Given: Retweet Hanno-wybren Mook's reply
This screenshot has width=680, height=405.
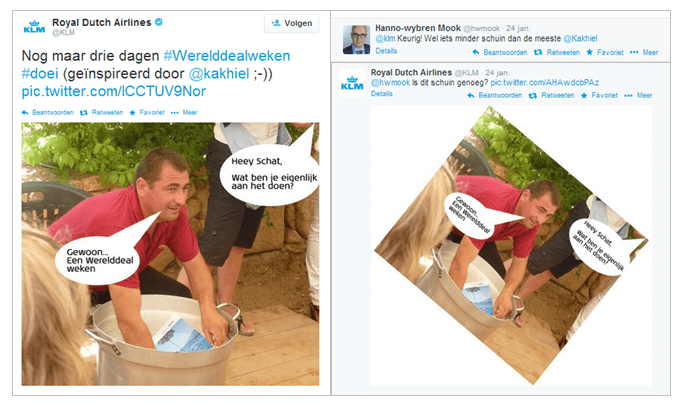Looking at the screenshot, I should click(557, 52).
